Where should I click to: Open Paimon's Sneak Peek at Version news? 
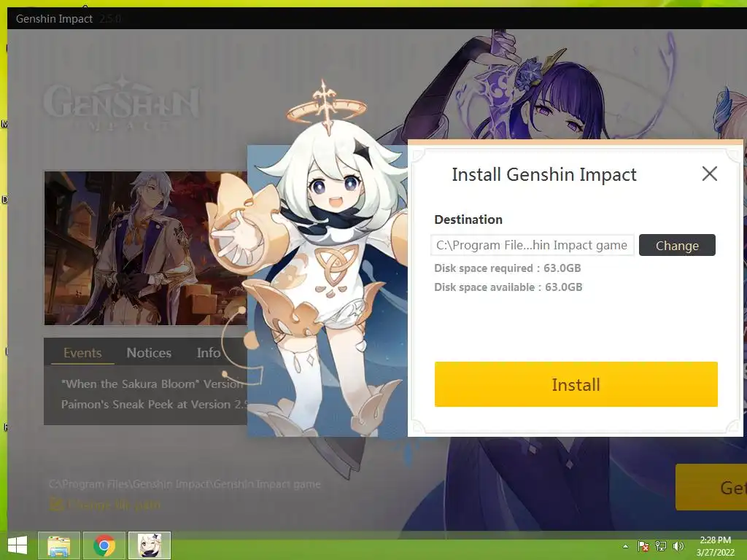pos(153,404)
